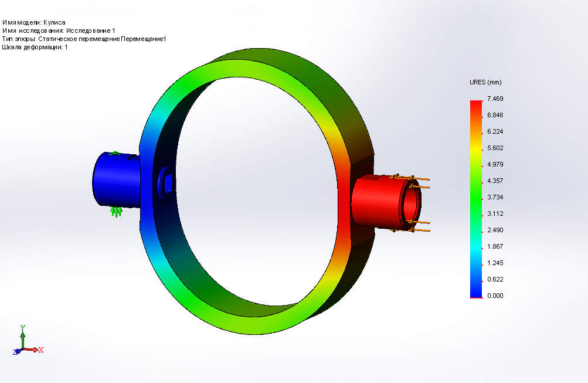This screenshot has width=588, height=383.
Task: Click the plot type line 'Тип эпюры'
Action: pyautogui.click(x=84, y=39)
